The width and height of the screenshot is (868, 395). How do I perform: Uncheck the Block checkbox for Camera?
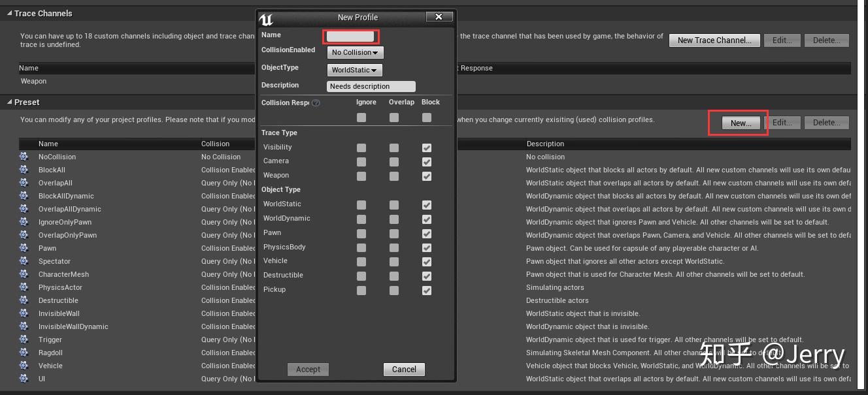[x=427, y=161]
